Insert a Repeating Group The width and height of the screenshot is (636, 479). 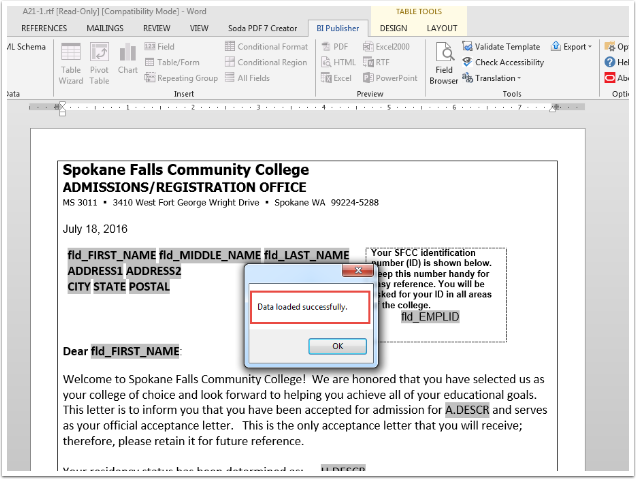pyautogui.click(x=181, y=78)
